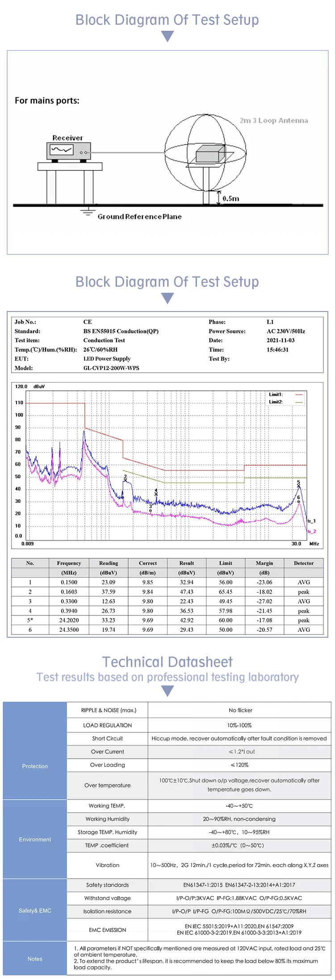Select peak marker 5 on the graph
Image resolution: width=335 pixels, height=980 pixels.
coord(299,485)
